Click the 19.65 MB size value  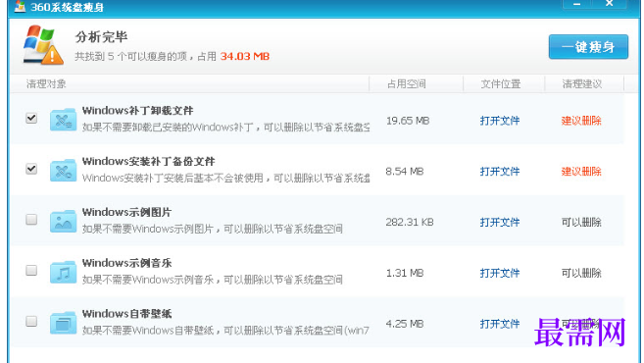[x=408, y=121]
